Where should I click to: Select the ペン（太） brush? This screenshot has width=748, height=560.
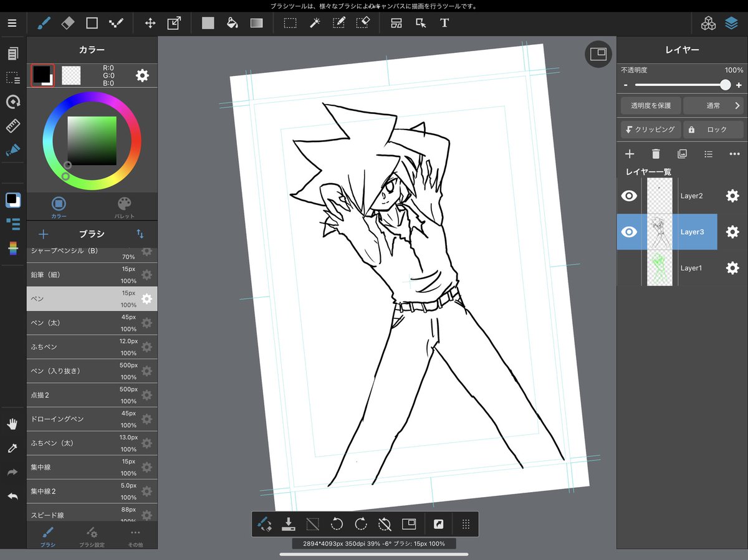point(92,323)
